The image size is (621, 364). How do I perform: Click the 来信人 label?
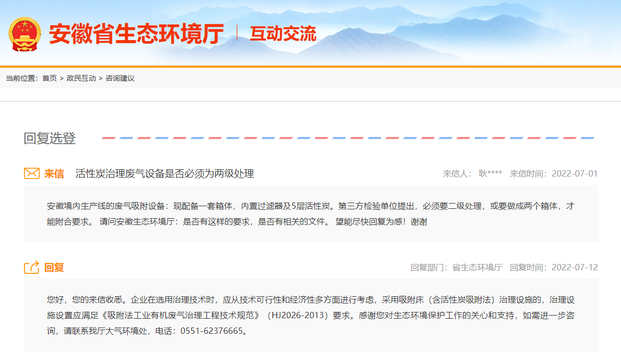[x=457, y=174]
